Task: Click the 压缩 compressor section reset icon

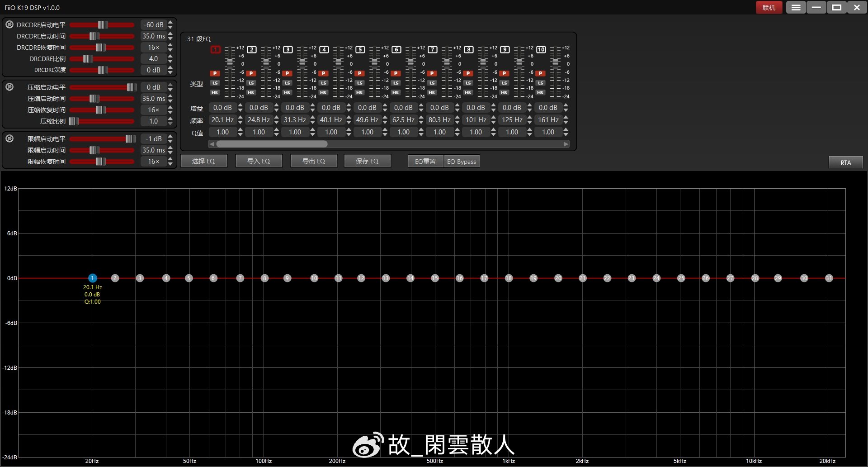Action: click(x=9, y=87)
